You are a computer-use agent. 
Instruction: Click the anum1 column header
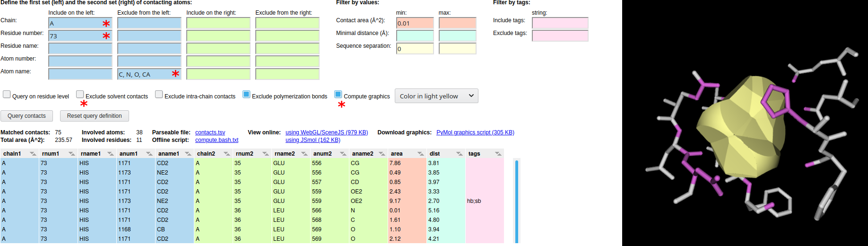[129, 154]
